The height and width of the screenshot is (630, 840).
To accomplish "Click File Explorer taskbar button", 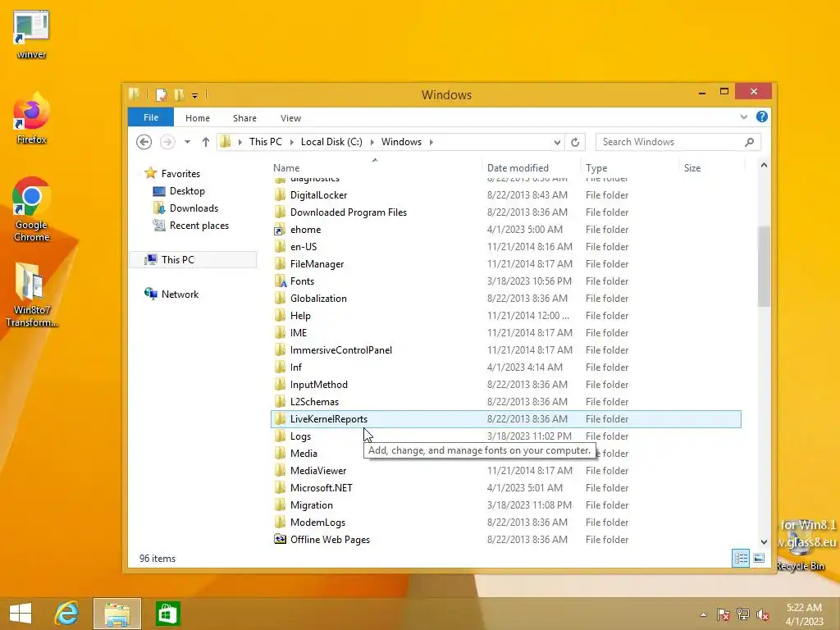I will 117,614.
